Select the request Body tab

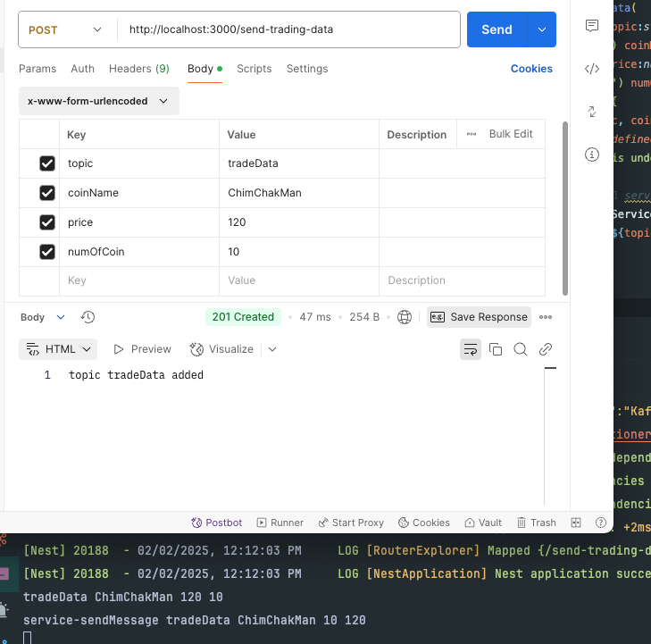204,69
